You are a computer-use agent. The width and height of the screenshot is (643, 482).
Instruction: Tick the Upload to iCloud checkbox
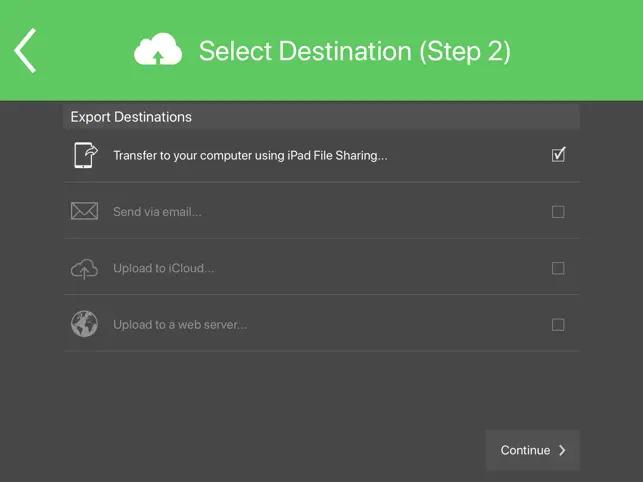point(558,268)
